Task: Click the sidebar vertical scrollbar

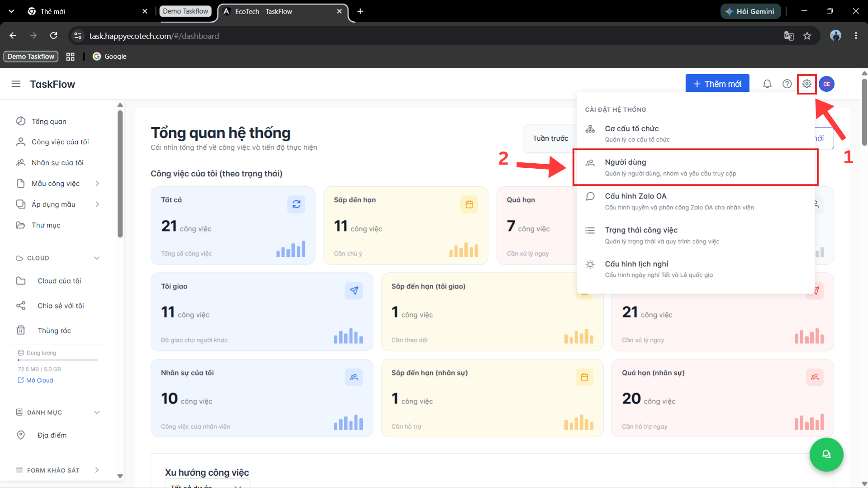Action: click(x=120, y=174)
